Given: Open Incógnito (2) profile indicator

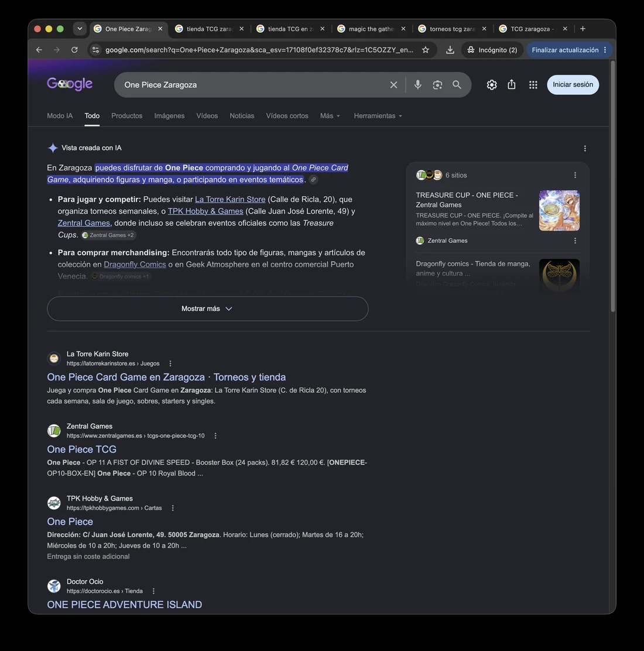Looking at the screenshot, I should 492,50.
